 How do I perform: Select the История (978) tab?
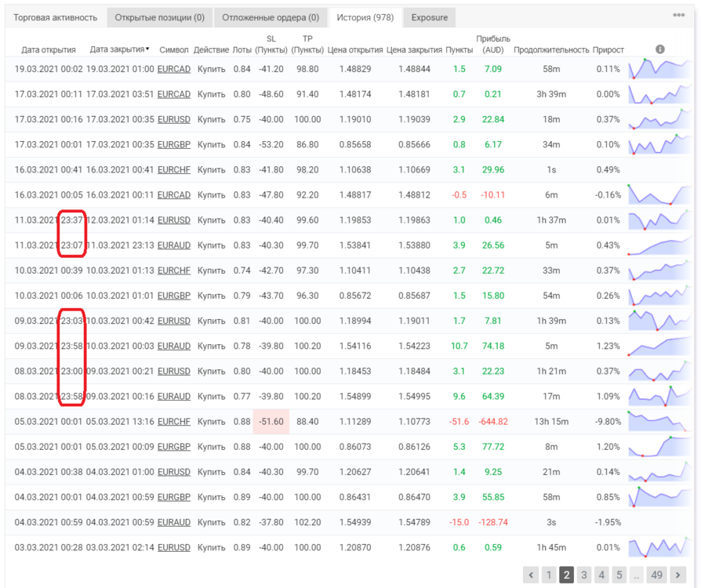pos(365,17)
